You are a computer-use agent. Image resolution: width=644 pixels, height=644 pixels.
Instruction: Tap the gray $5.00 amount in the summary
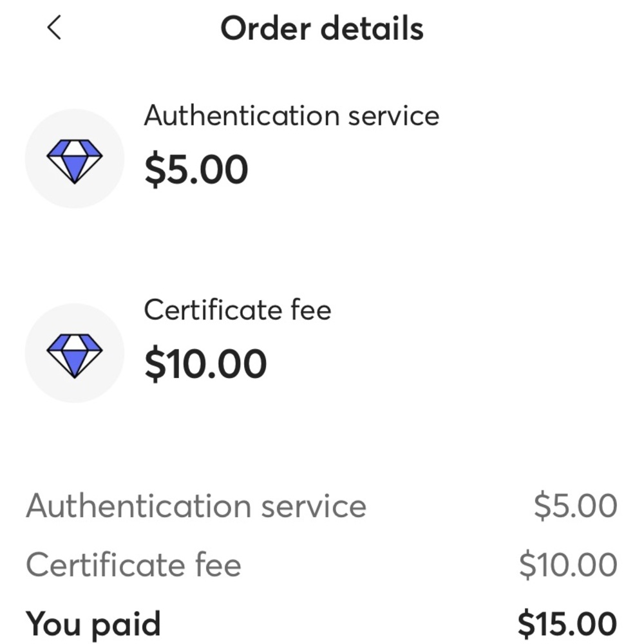(575, 506)
